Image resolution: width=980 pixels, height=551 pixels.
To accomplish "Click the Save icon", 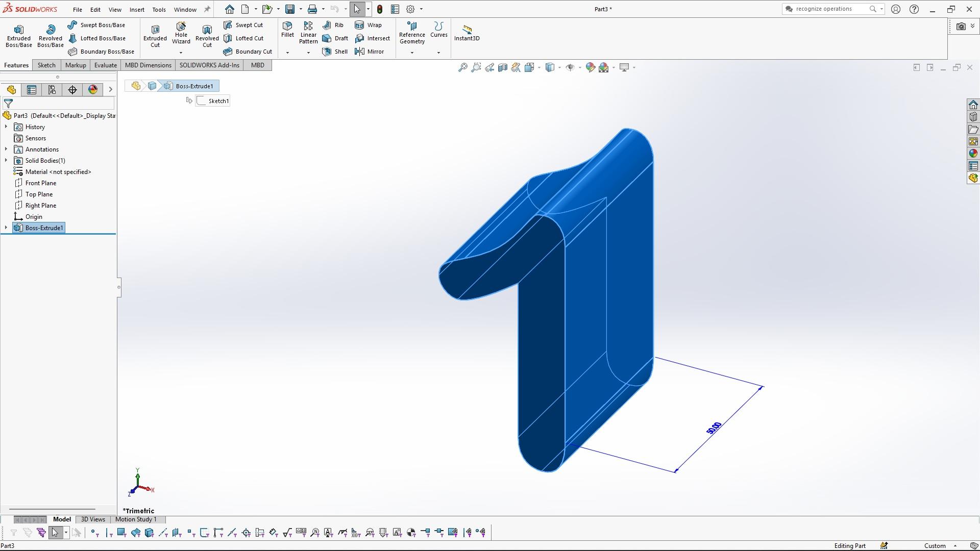I will tap(290, 9).
